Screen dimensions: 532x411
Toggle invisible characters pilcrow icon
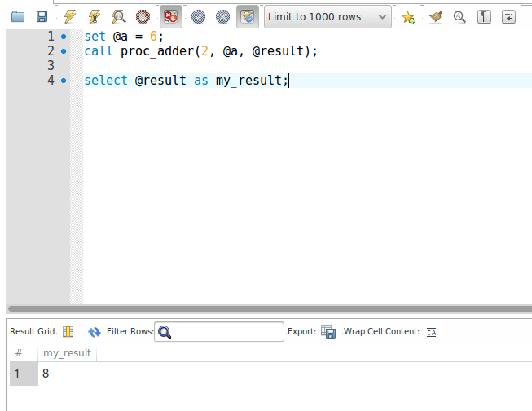tap(484, 16)
